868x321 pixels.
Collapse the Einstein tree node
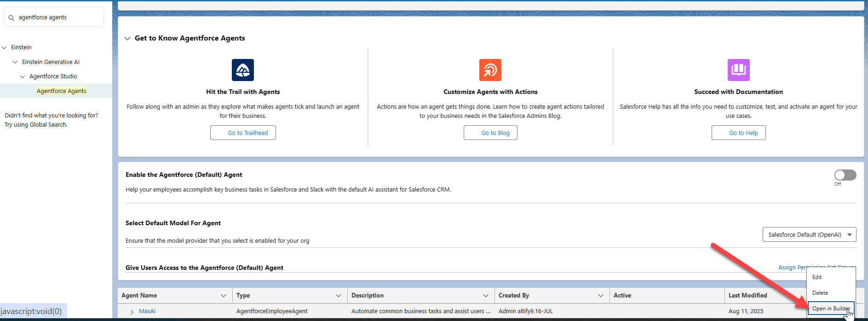5,47
